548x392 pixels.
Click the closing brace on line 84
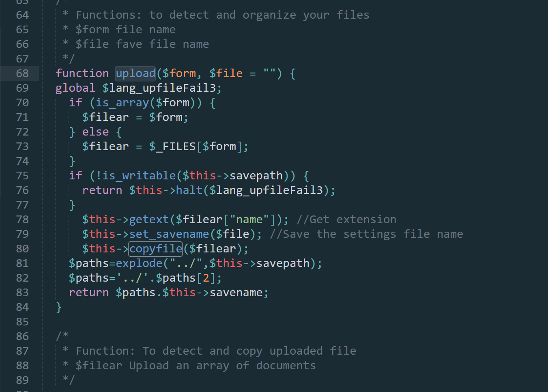(x=59, y=307)
